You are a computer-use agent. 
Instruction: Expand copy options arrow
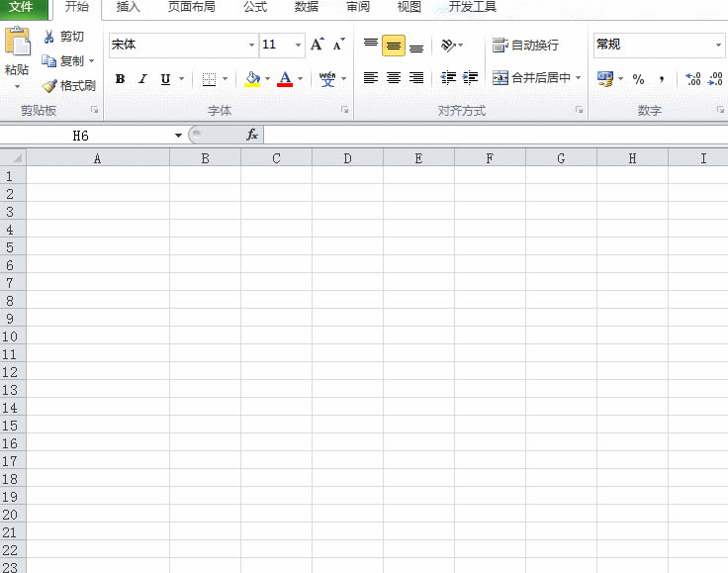pos(91,60)
